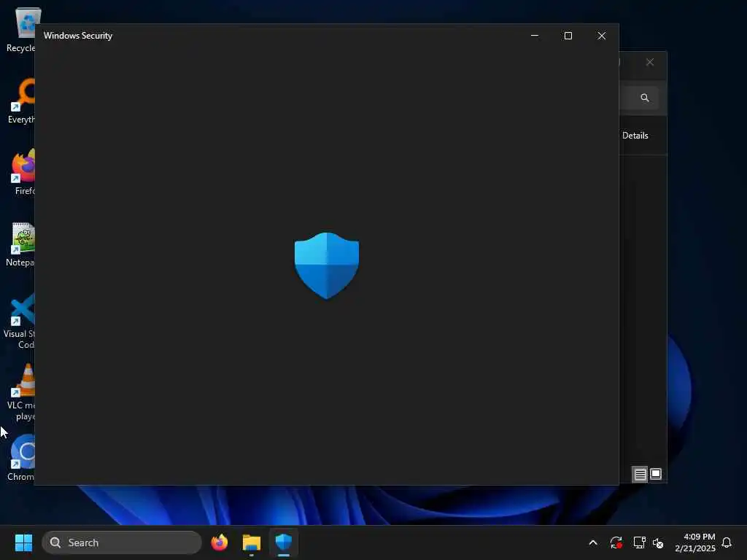Close the File Explorer window behind
This screenshot has height=560, width=747.
650,63
